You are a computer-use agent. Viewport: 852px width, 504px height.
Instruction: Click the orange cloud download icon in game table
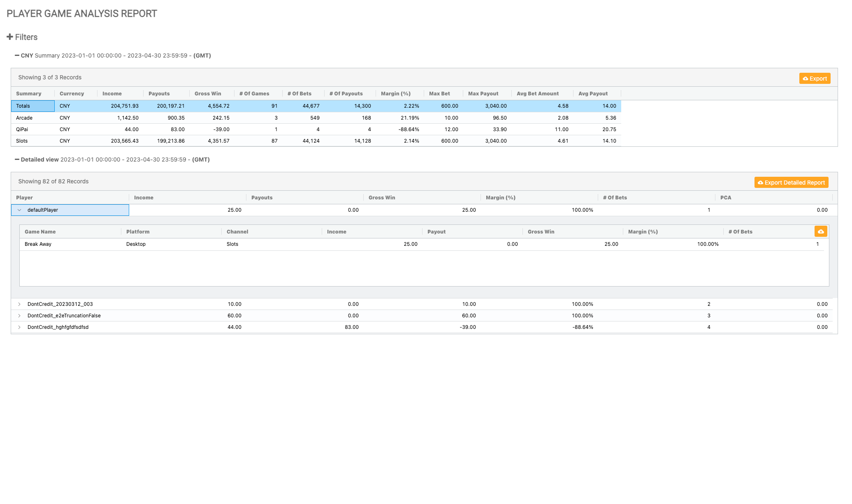pos(820,231)
